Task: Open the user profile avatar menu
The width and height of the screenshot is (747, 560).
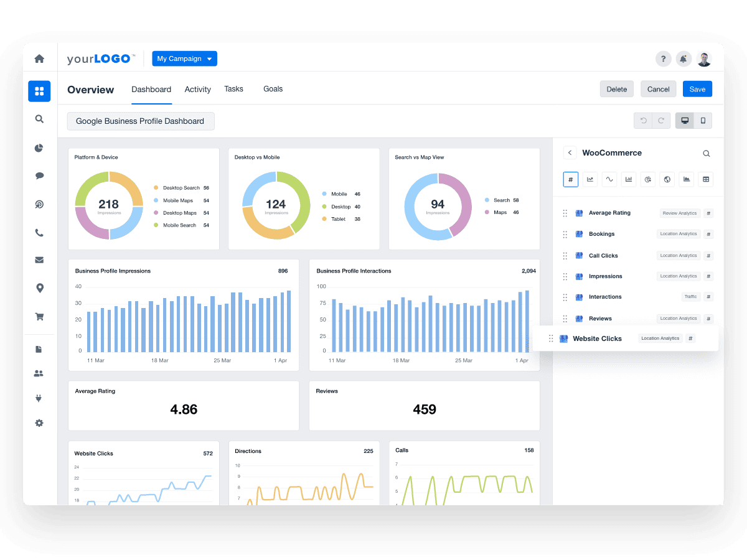Action: coord(704,59)
